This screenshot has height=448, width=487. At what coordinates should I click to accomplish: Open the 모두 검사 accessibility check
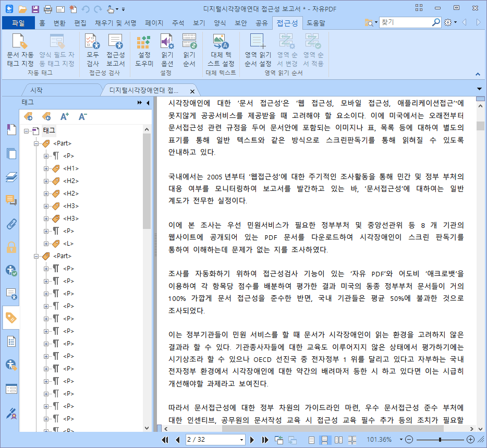(x=93, y=50)
